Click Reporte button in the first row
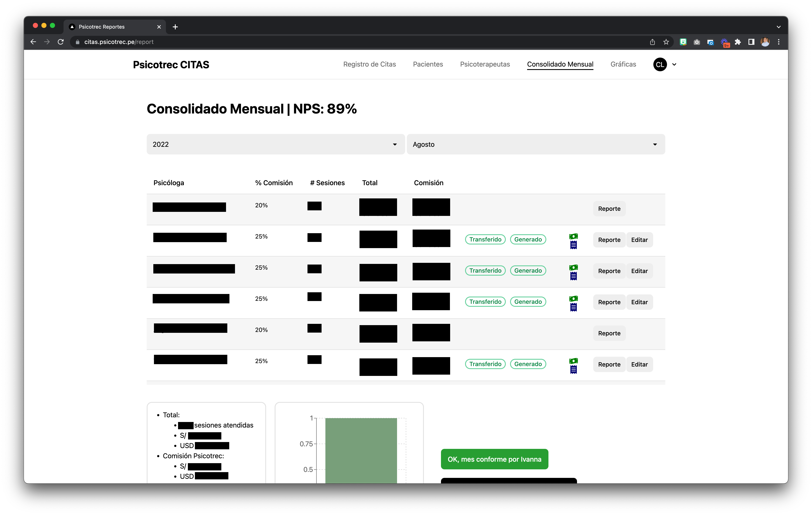812x515 pixels. coord(609,209)
